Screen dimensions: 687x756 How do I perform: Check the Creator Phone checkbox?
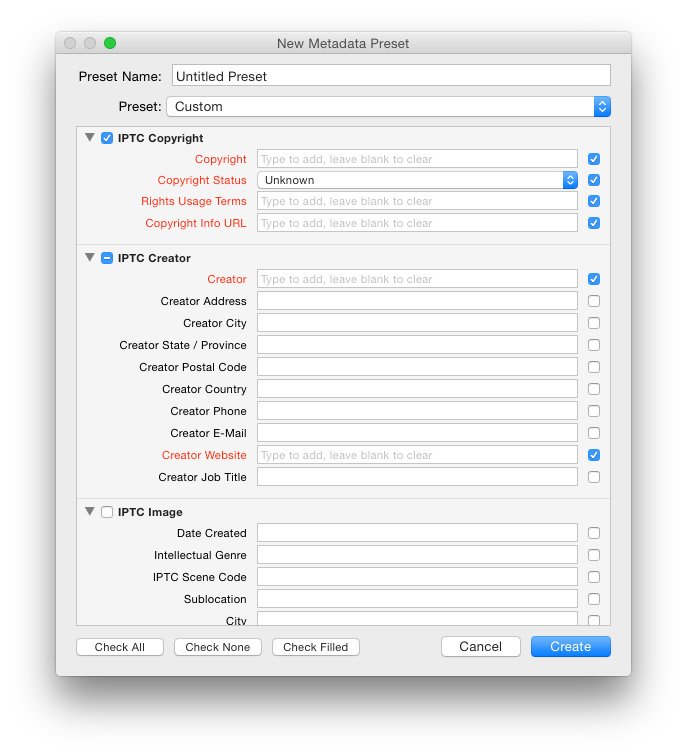point(594,411)
